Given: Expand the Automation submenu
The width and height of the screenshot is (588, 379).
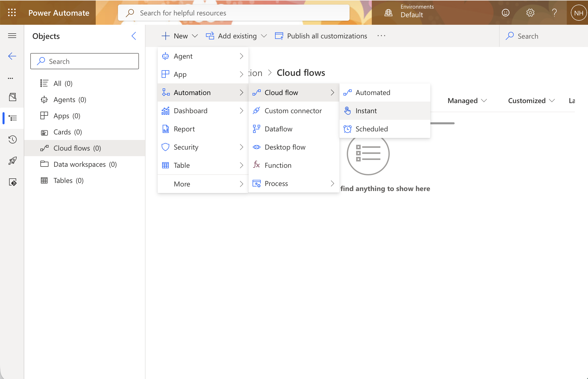Looking at the screenshot, I should click(x=203, y=92).
